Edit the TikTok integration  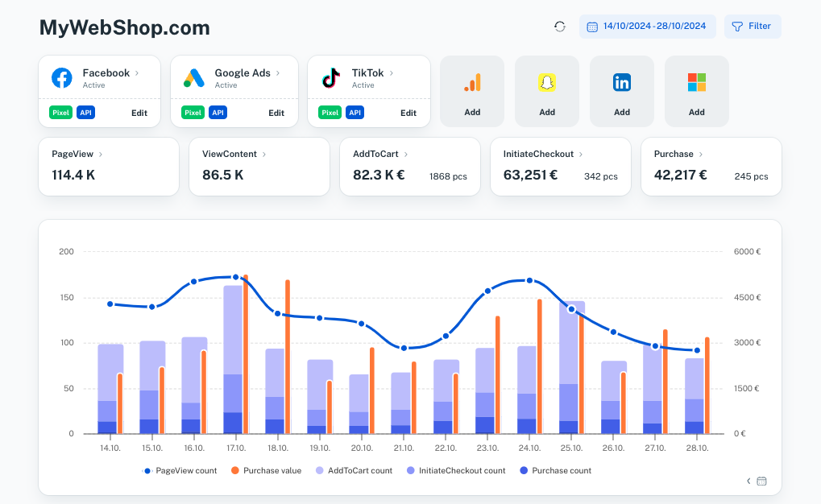pos(408,113)
